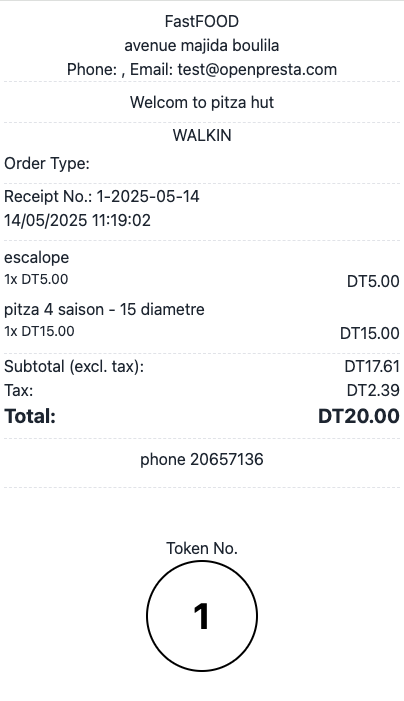Click the pizza DT15.00 line total
This screenshot has height=701, width=404.
(370, 333)
